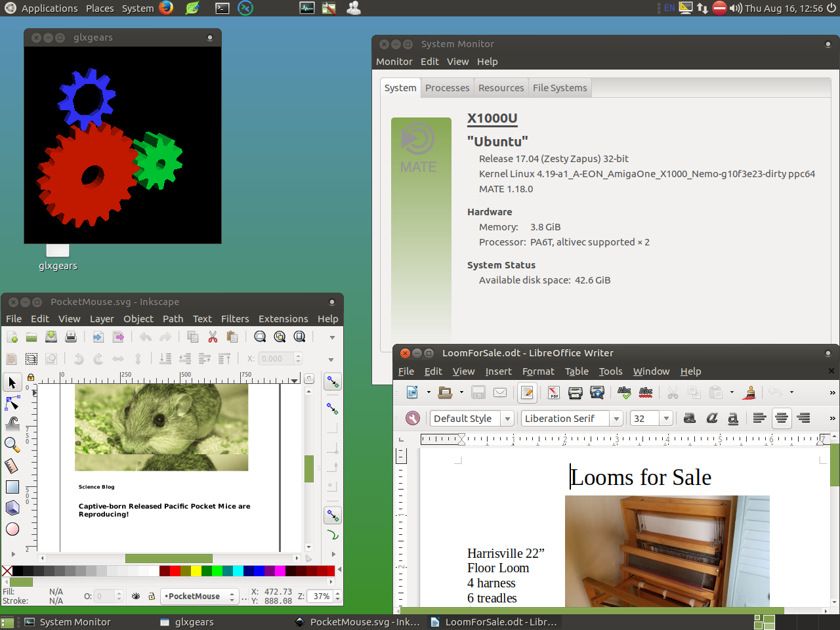This screenshot has width=840, height=630.
Task: Run Writer spelling and grammar check
Action: pos(624,392)
